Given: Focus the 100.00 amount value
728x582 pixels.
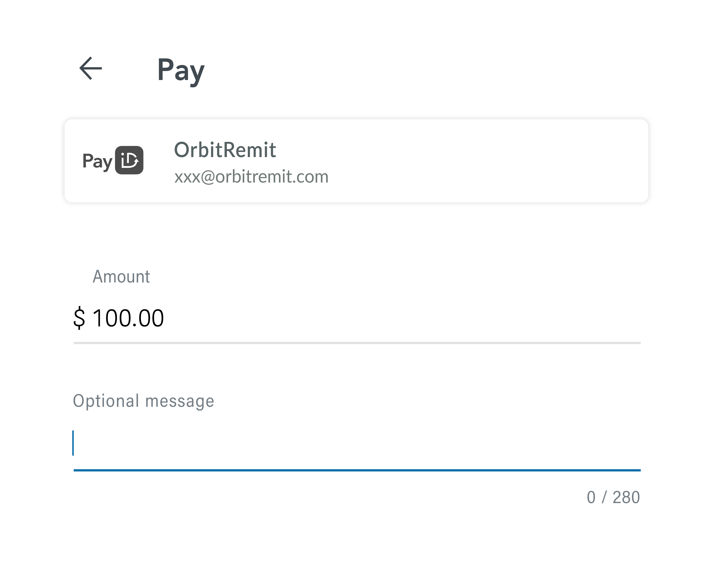Looking at the screenshot, I should click(128, 318).
